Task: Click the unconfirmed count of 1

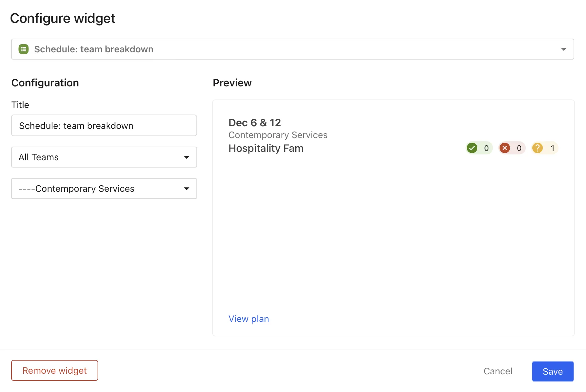Action: pyautogui.click(x=553, y=148)
